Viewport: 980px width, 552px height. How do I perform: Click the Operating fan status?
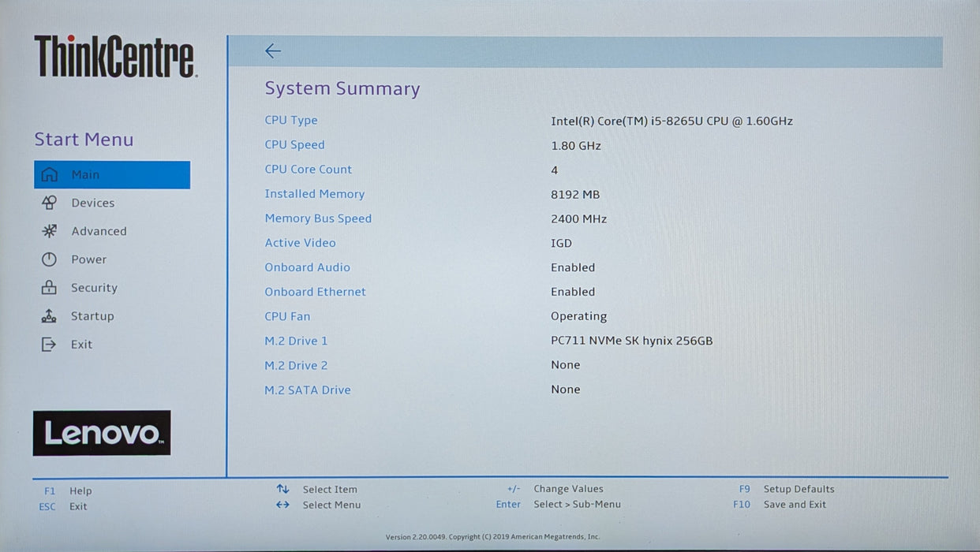pos(578,316)
